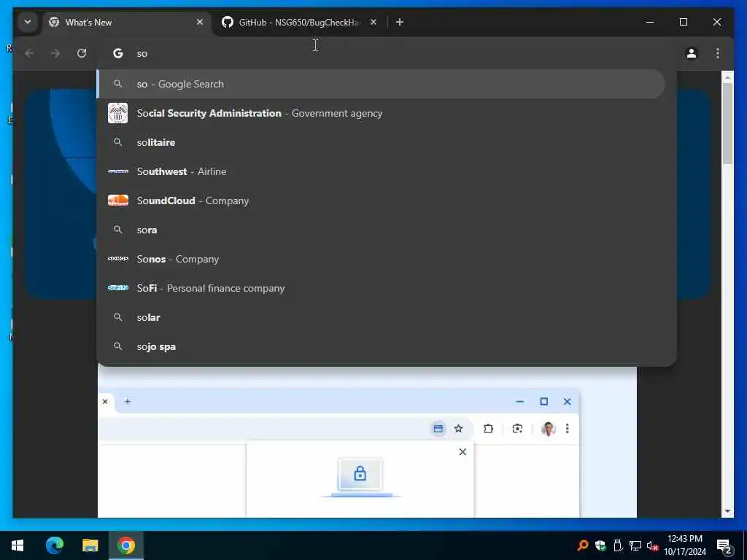Open the network tray icon
The width and height of the screenshot is (747, 560).
coord(635,545)
